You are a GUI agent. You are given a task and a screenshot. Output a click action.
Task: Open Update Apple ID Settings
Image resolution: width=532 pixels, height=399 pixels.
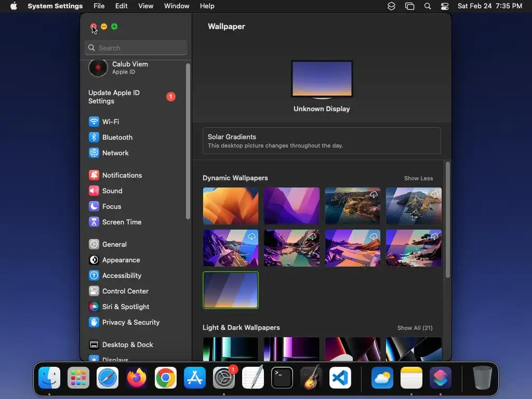pyautogui.click(x=132, y=97)
